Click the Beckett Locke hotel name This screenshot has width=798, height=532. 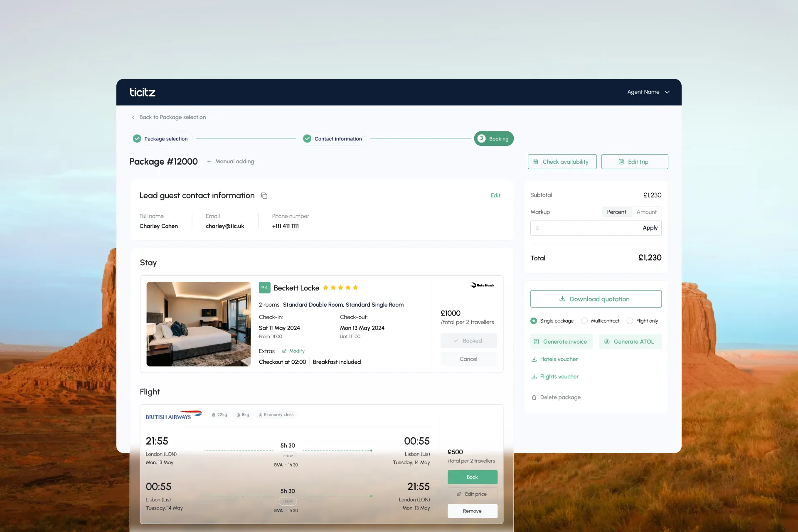tap(296, 288)
